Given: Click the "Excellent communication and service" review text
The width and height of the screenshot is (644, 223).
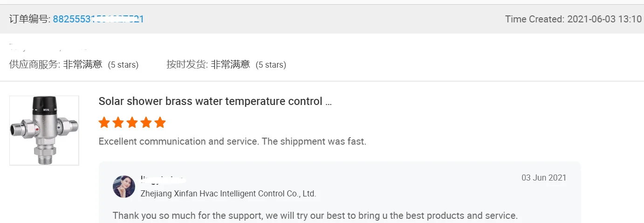Looking at the screenshot, I should [x=233, y=141].
